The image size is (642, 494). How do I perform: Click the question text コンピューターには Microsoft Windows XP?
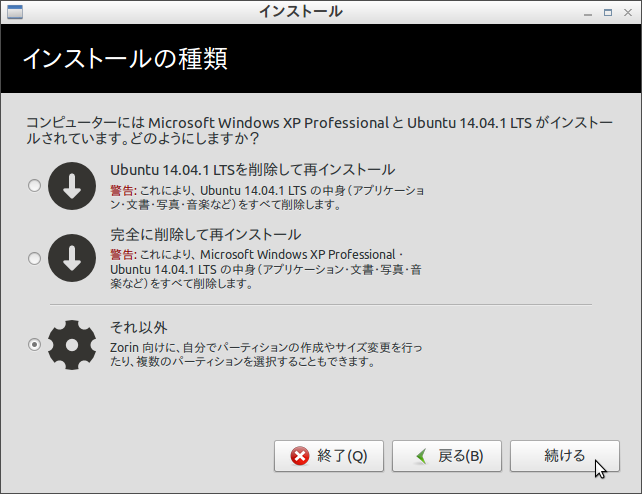tap(319, 130)
